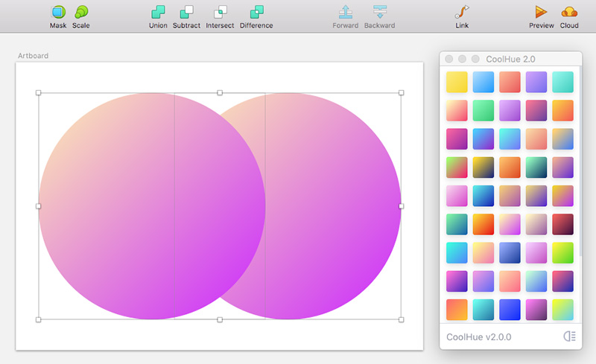Image resolution: width=596 pixels, height=364 pixels.
Task: Move layer Backward
Action: click(x=380, y=12)
